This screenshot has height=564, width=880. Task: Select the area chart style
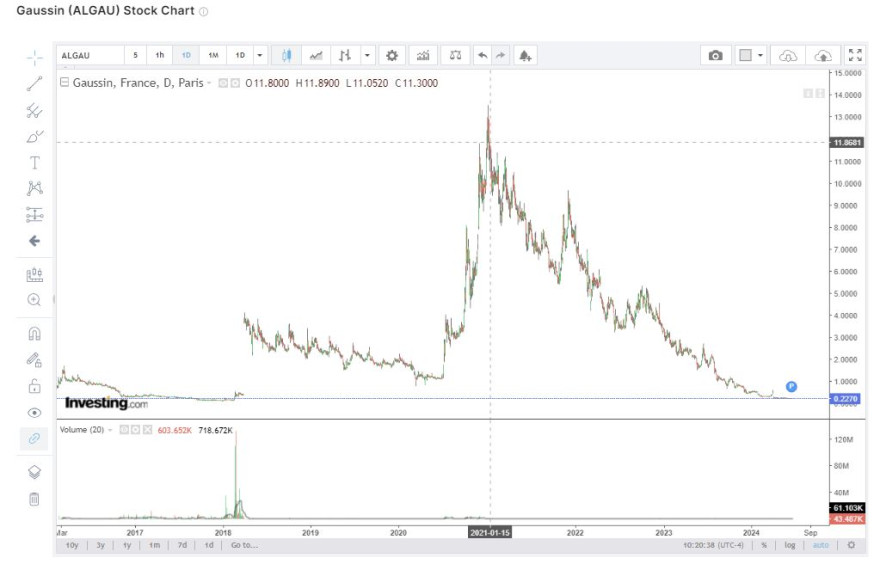click(316, 56)
